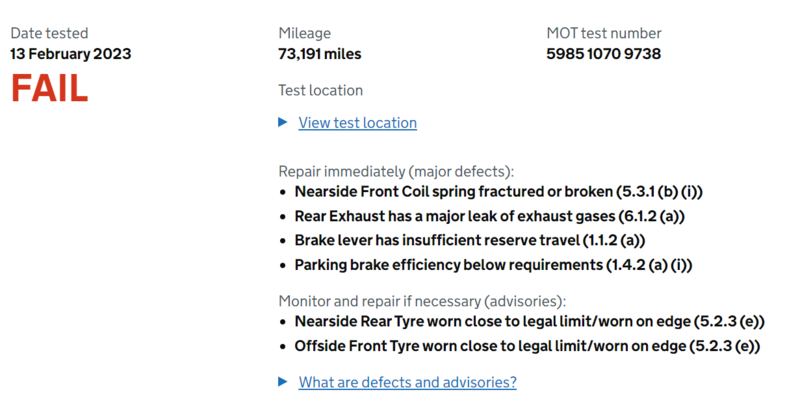Screen dimensions: 800x403
Task: Click the red FAIL result text
Action: click(x=49, y=89)
